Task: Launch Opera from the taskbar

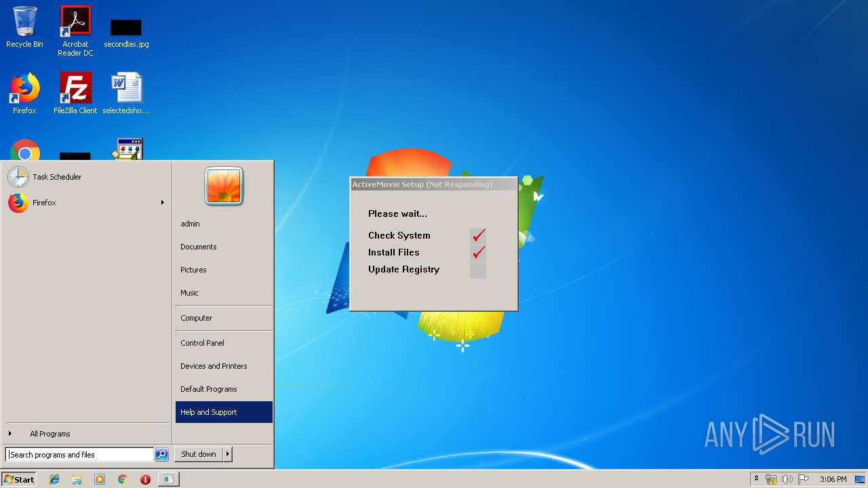Action: 145,479
